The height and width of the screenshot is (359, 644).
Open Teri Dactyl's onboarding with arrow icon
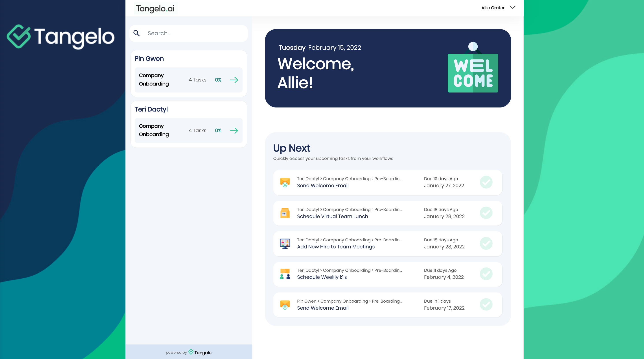pyautogui.click(x=234, y=130)
